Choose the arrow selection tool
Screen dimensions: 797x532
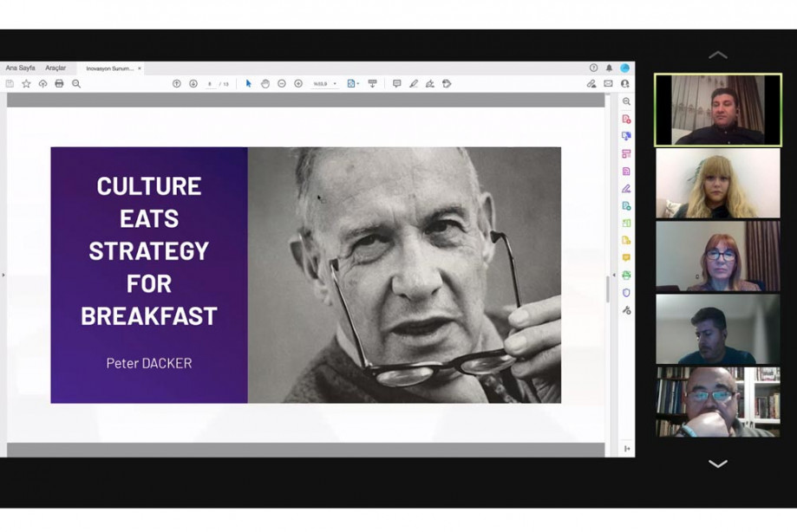(249, 84)
